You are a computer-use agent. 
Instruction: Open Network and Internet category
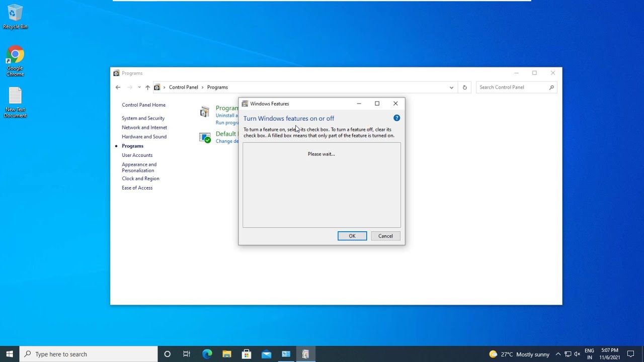tap(144, 128)
